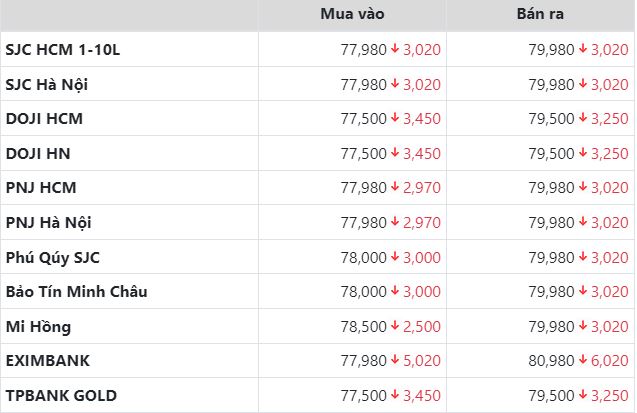
Task: Click the red arrow beside EXIMBANK 80,980 price
Action: pos(583,359)
